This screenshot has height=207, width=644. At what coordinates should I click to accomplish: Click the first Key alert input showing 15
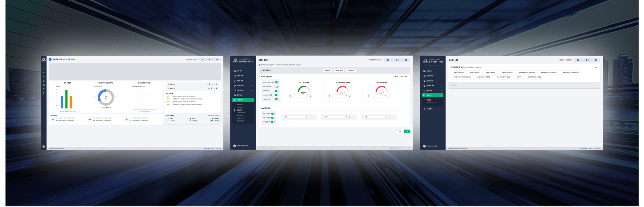[x=299, y=117]
